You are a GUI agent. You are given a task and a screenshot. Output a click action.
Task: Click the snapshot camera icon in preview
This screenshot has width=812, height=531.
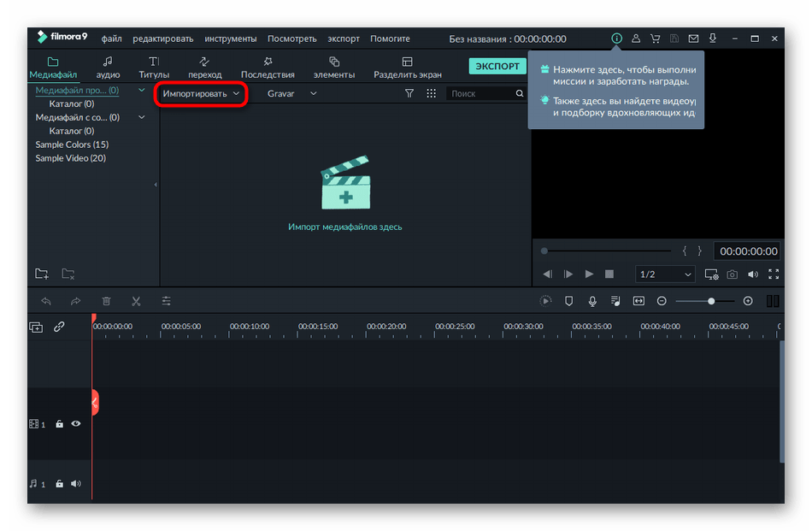click(x=733, y=274)
